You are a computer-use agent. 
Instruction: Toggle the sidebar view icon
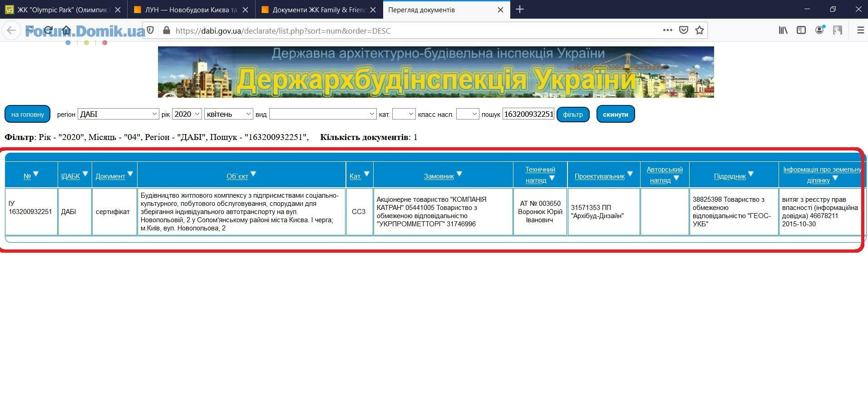[x=801, y=30]
